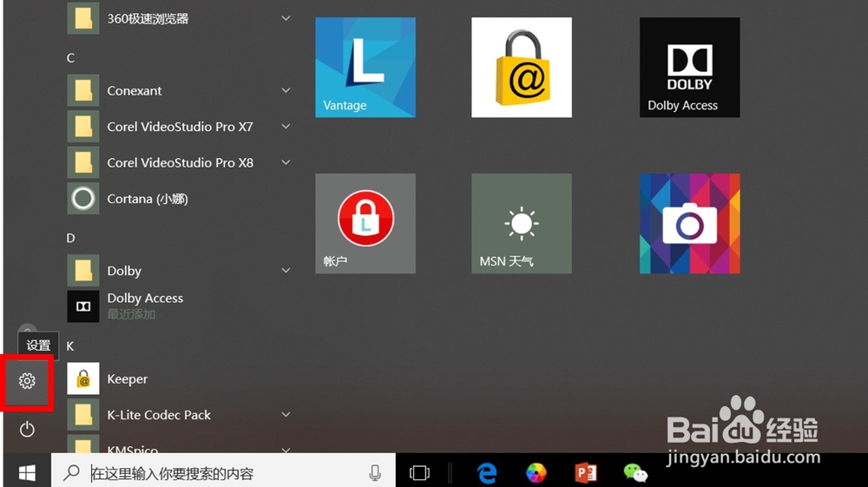This screenshot has width=868, height=487.
Task: Select Conexant folder name
Action: [135, 91]
